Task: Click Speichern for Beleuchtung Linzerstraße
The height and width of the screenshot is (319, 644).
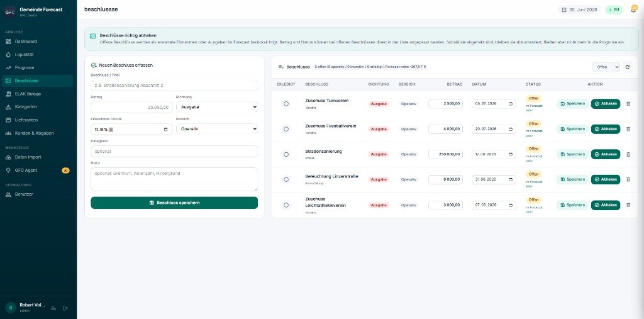Action: [x=572, y=180]
